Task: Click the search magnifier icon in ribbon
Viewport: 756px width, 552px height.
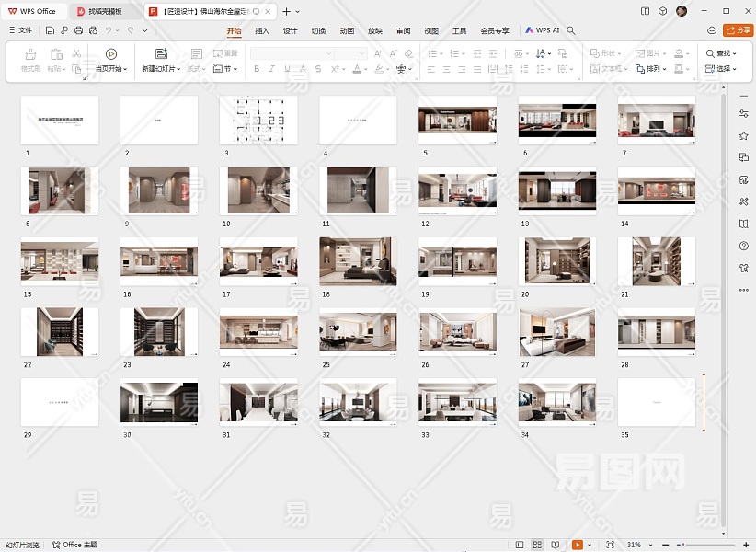Action: click(571, 30)
